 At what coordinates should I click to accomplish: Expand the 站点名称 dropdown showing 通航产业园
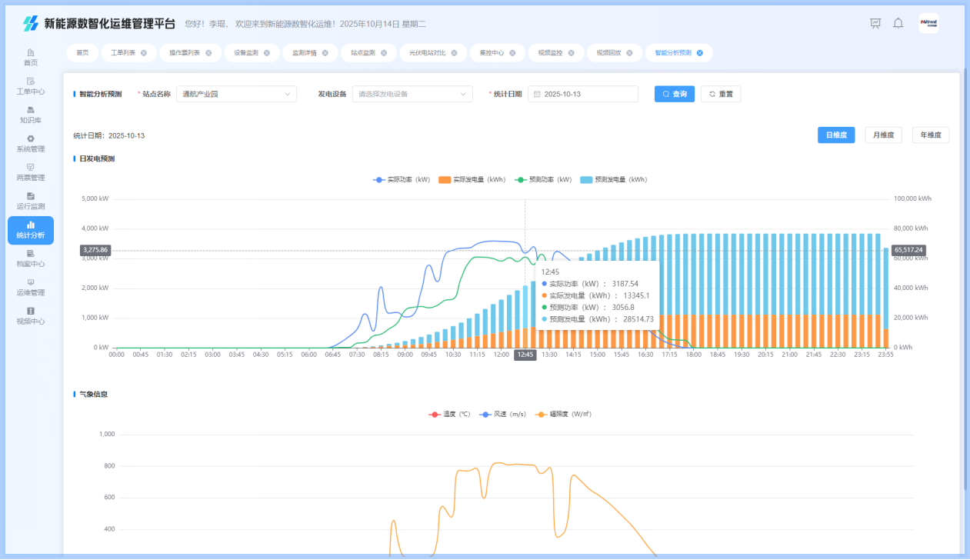(236, 94)
